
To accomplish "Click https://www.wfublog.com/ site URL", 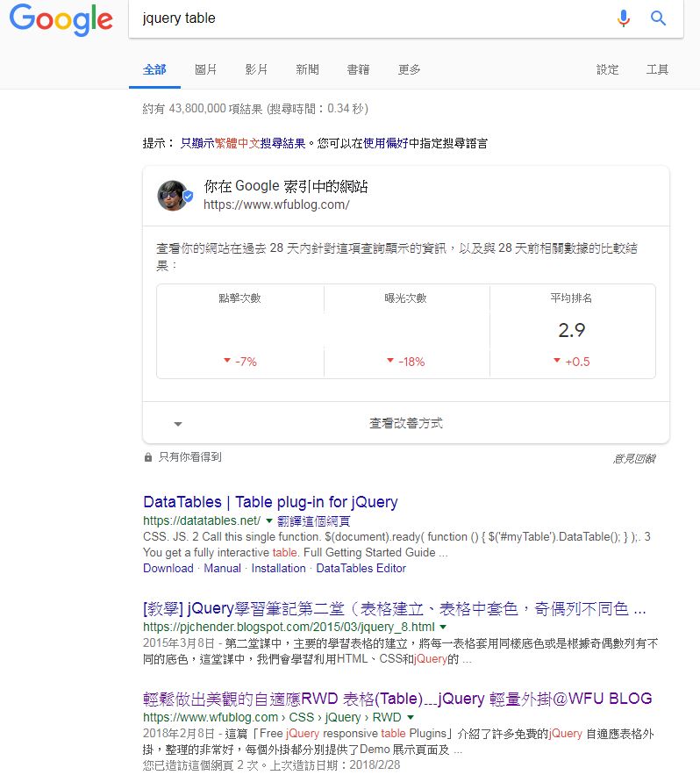I will tap(276, 205).
